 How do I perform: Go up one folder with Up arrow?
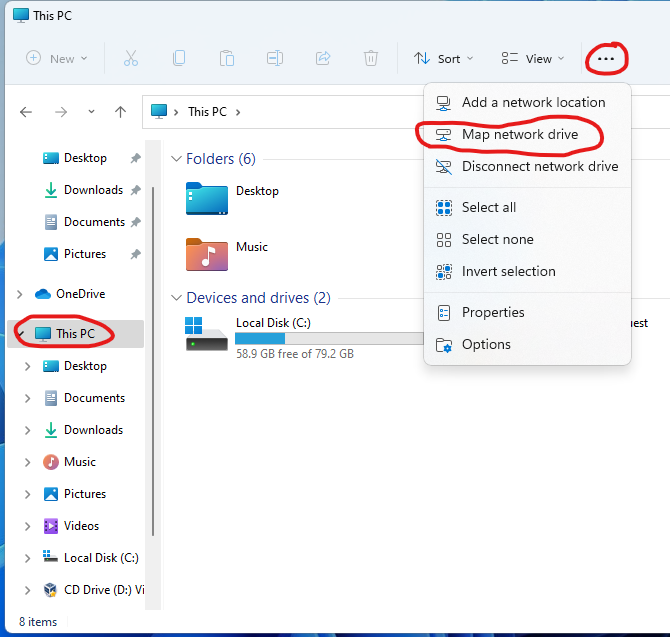tap(121, 112)
